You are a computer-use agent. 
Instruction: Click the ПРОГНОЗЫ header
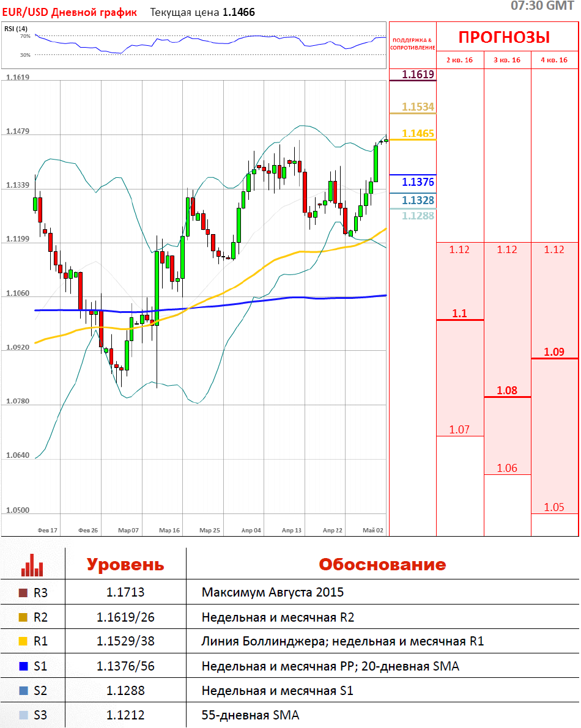click(x=505, y=37)
